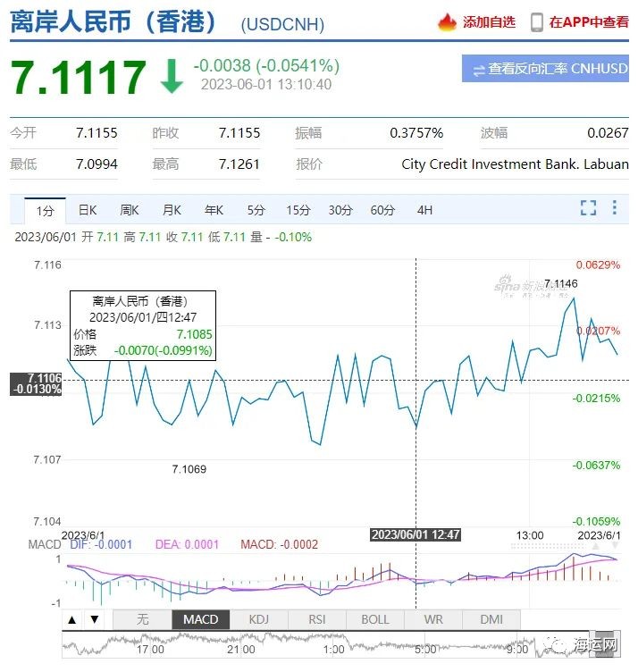Image resolution: width=638 pixels, height=672 pixels.
Task: Click the 最高 value 7.1261
Action: point(239,164)
